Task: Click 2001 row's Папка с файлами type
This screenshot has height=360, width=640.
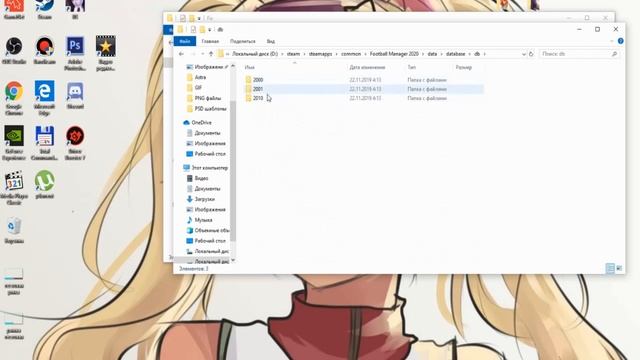Action: pos(427,89)
